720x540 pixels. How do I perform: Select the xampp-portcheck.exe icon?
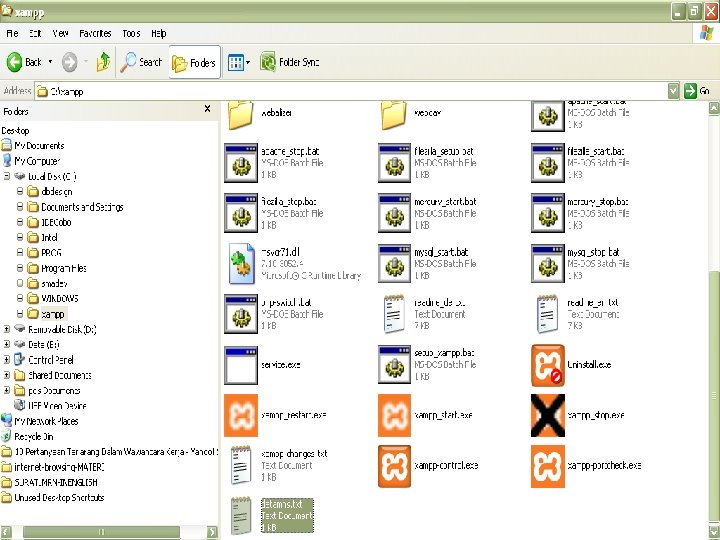[548, 466]
